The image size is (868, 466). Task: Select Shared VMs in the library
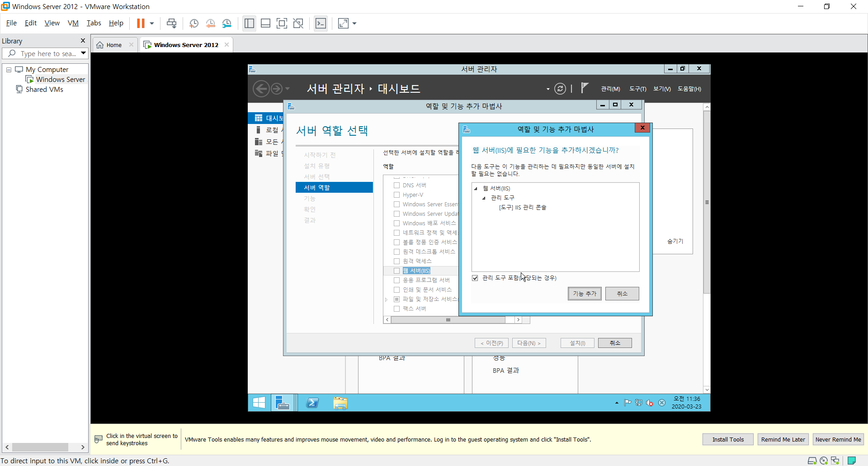40,90
